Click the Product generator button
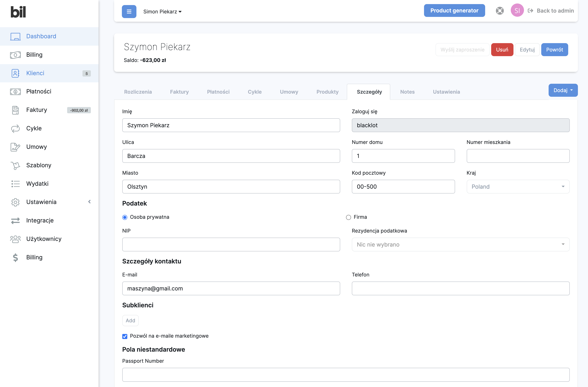The width and height of the screenshot is (588, 387). pyautogui.click(x=454, y=10)
